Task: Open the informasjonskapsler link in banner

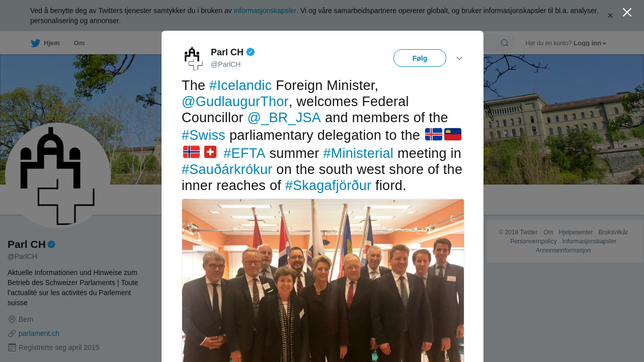Action: pyautogui.click(x=265, y=11)
